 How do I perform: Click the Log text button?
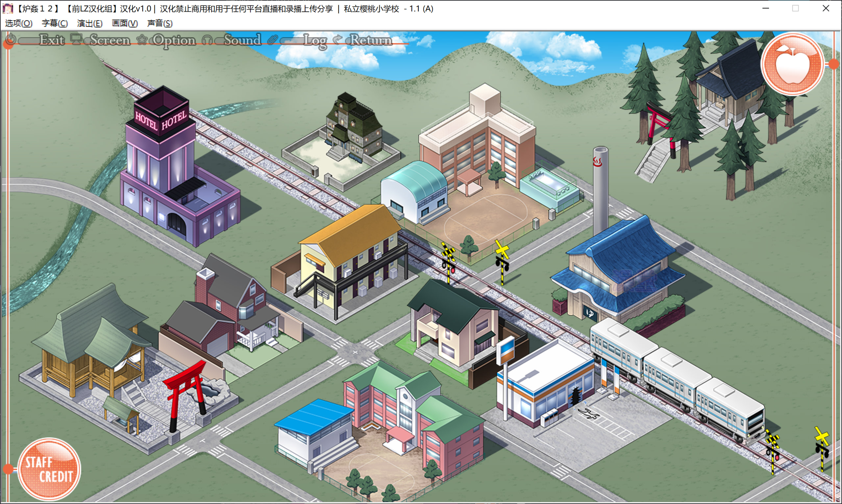(x=315, y=40)
